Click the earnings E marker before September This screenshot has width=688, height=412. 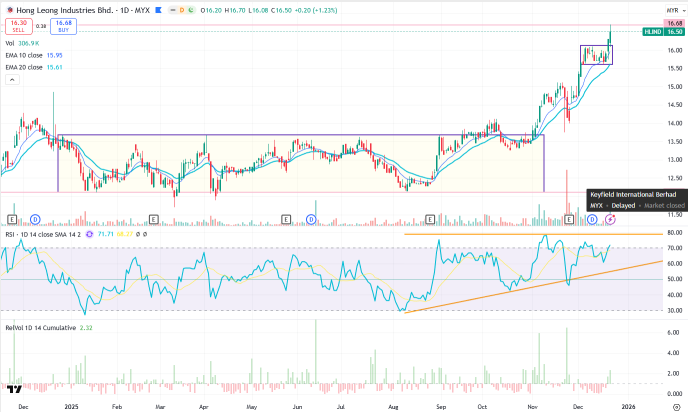tap(430, 219)
